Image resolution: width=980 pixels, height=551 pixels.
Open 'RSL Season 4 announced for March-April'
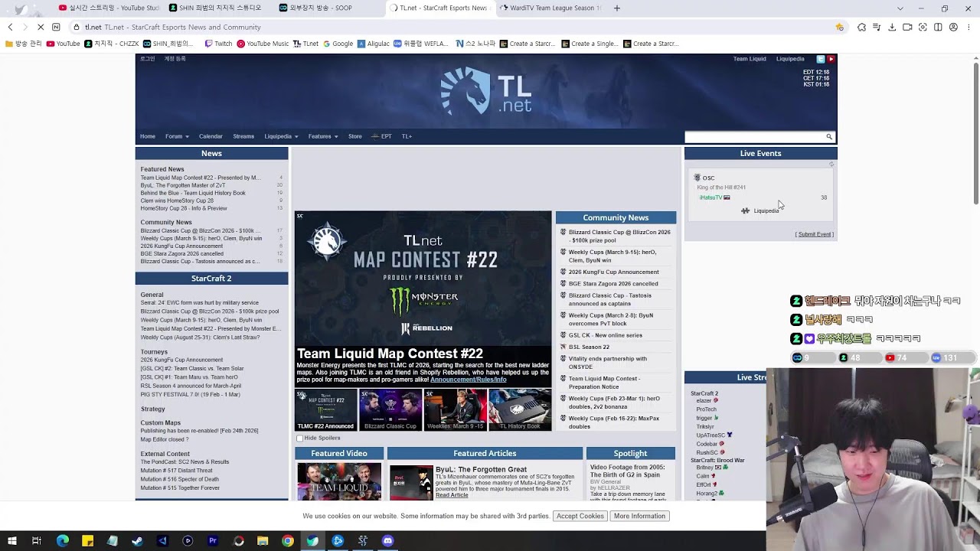[x=191, y=386]
